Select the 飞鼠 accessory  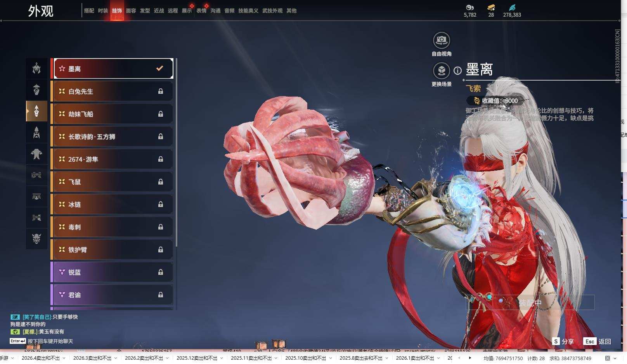pos(112,182)
